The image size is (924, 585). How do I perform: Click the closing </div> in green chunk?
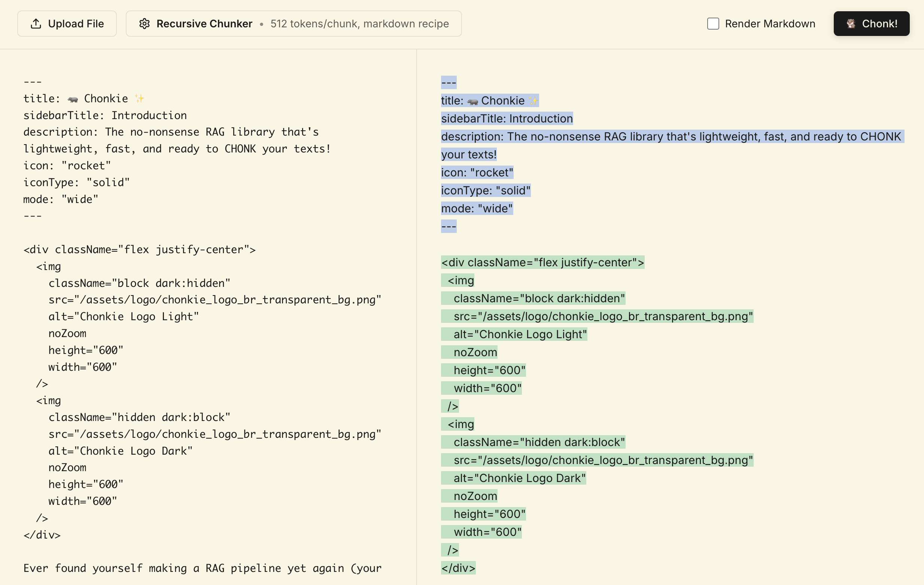458,568
